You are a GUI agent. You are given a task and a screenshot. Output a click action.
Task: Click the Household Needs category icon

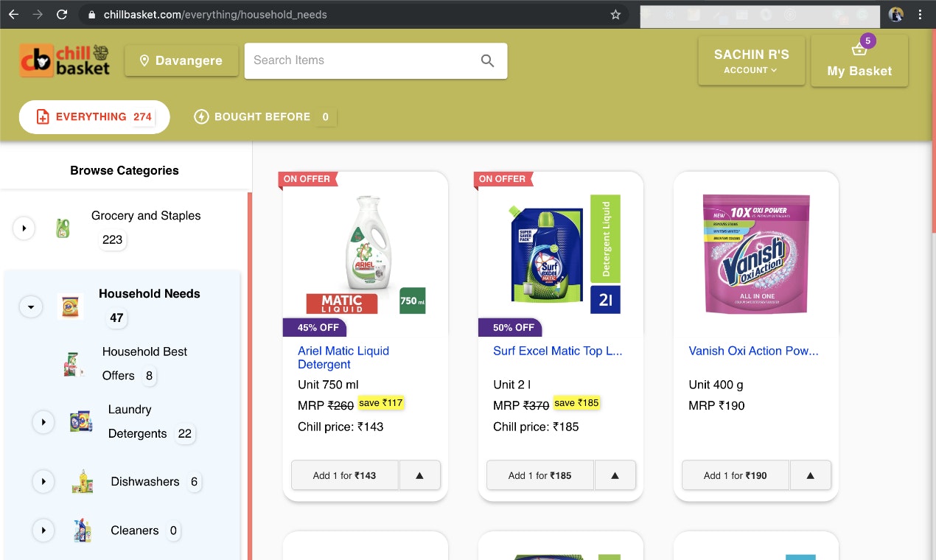(70, 306)
